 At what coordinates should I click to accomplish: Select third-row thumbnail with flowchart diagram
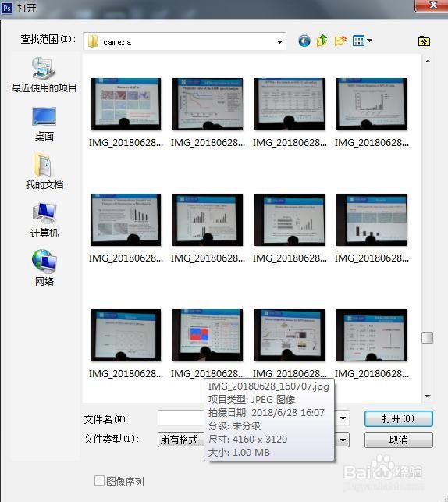click(290, 335)
